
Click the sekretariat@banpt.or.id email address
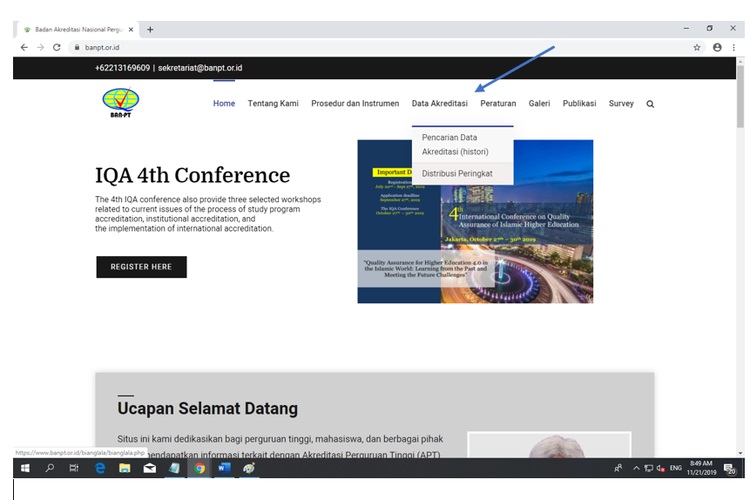pos(200,68)
